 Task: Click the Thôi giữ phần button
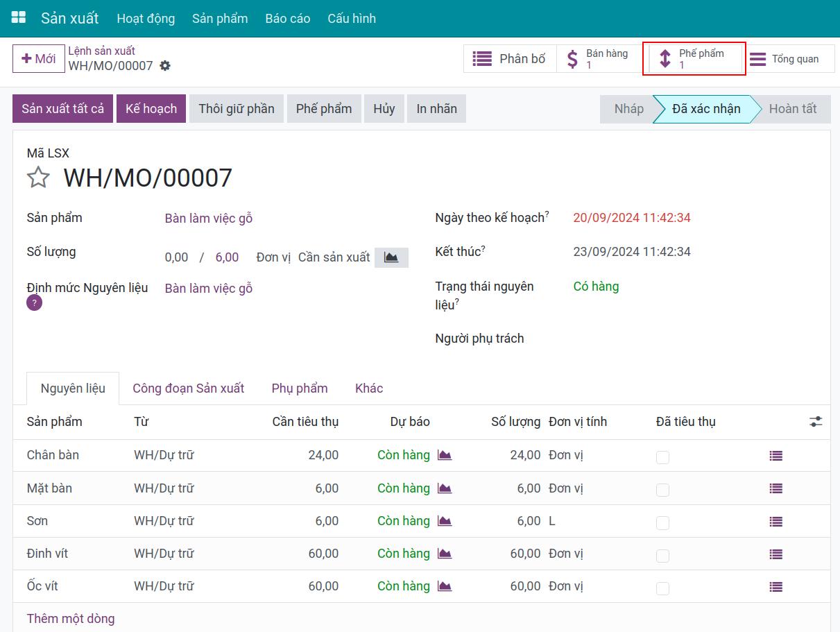point(237,109)
